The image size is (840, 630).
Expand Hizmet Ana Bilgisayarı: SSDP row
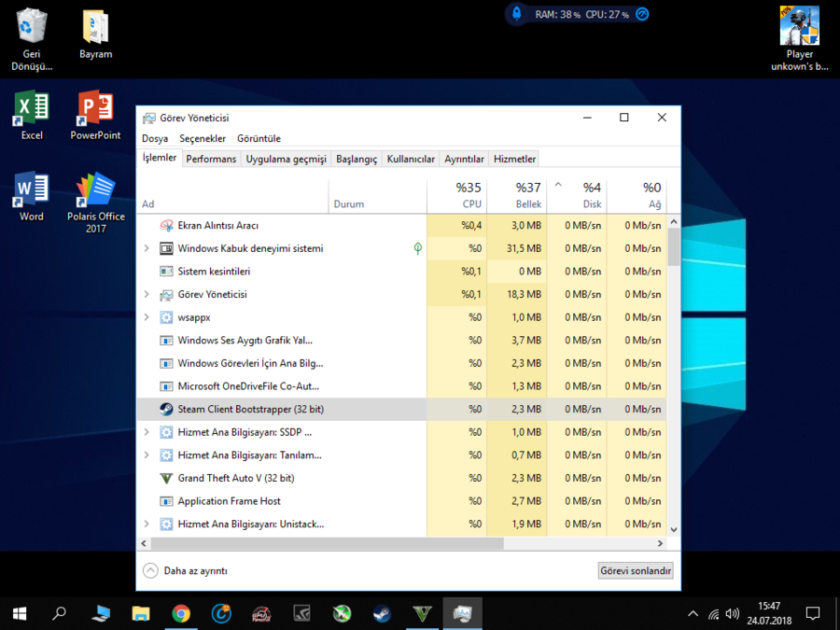(x=147, y=432)
